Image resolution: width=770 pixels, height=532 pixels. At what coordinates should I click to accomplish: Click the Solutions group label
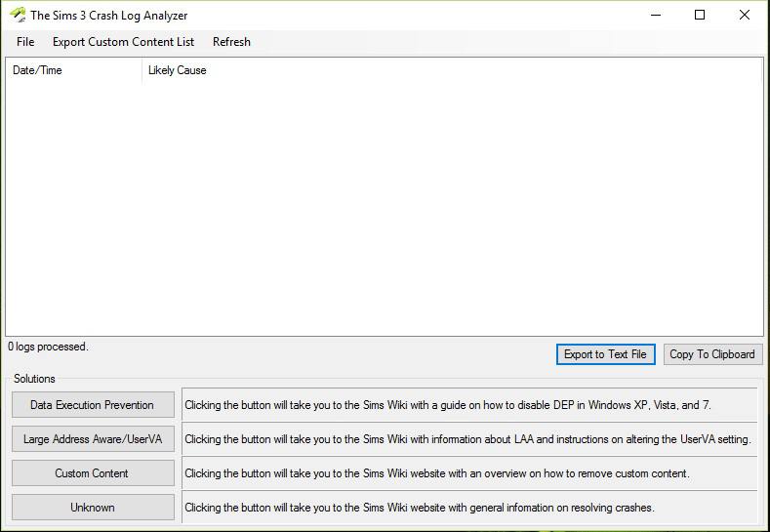tap(34, 378)
